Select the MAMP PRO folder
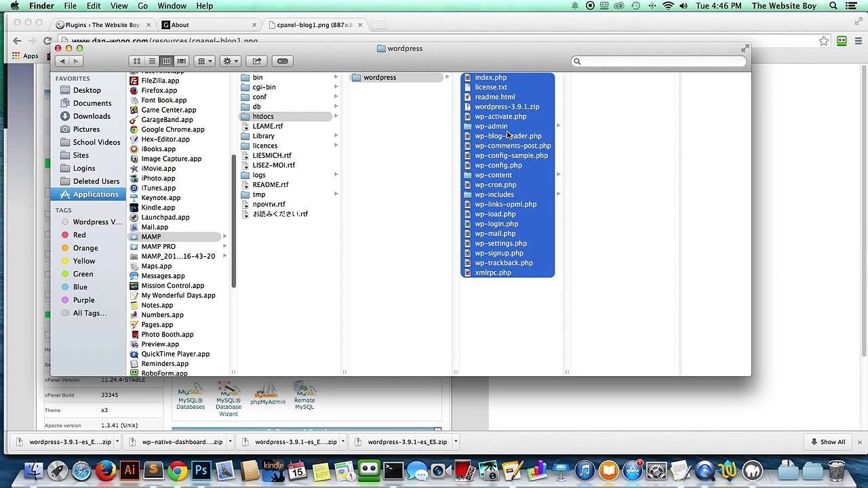Image resolution: width=868 pixels, height=488 pixels. coord(158,247)
